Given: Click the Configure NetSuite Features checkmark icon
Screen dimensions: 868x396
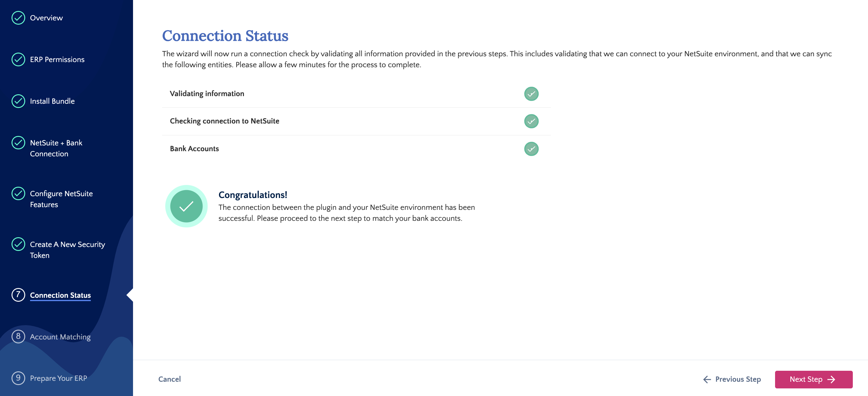Looking at the screenshot, I should coord(18,194).
